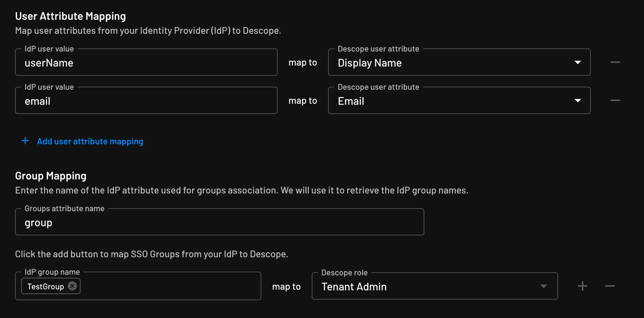Image resolution: width=644 pixels, height=318 pixels.
Task: Click the Add user attribute mapping link
Action: pyautogui.click(x=90, y=141)
